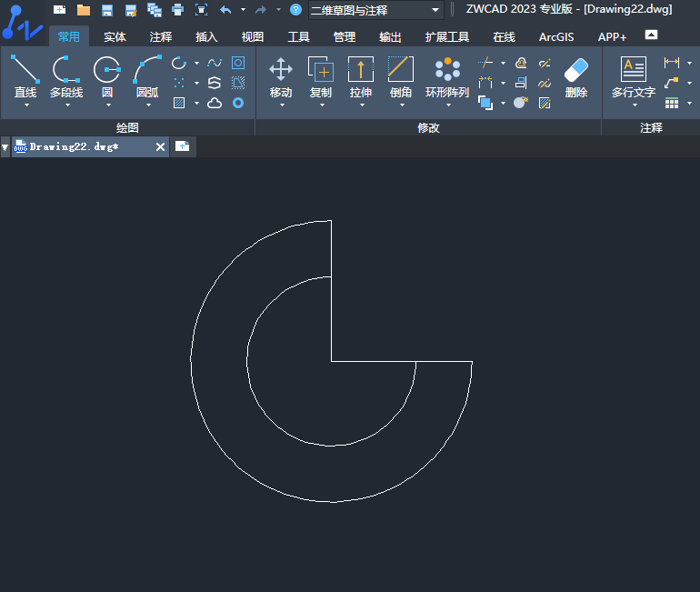
Task: Open the 多行文字 multiline text tool
Action: [634, 76]
